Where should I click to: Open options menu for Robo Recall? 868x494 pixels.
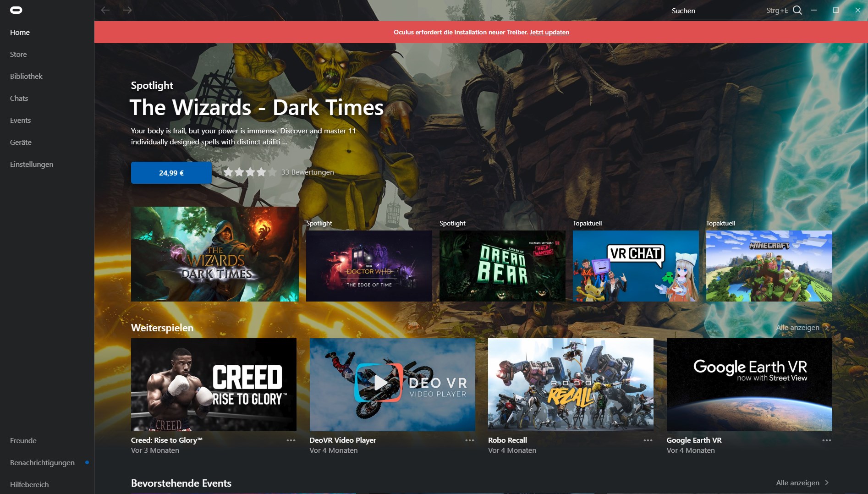click(648, 440)
